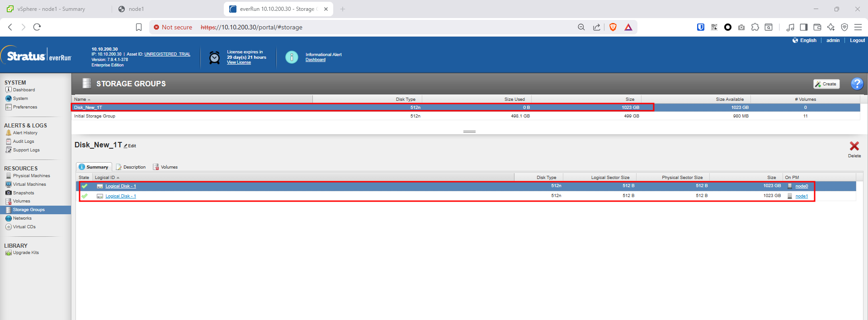The height and width of the screenshot is (320, 868).
Task: Switch to the vSphere node1 Summary browser tab
Action: click(51, 9)
